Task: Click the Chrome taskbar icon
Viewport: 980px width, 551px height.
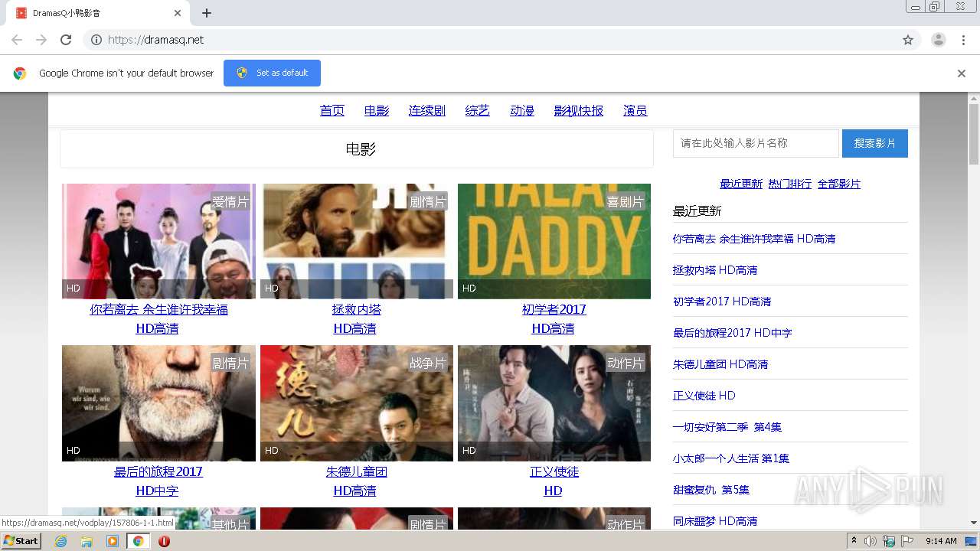Action: pos(138,541)
